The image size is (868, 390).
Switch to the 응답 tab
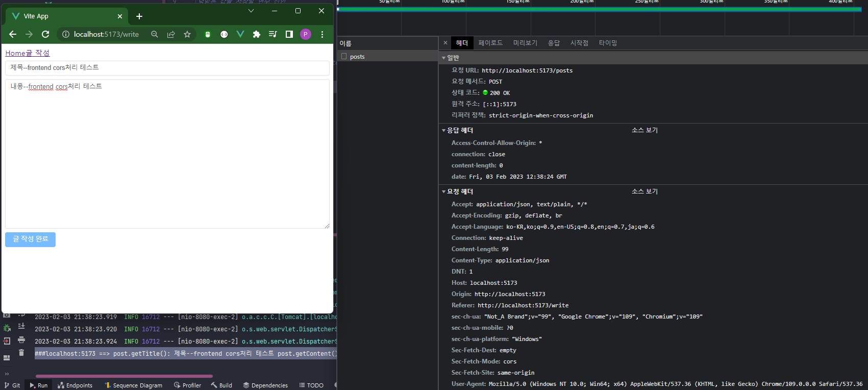click(x=554, y=43)
